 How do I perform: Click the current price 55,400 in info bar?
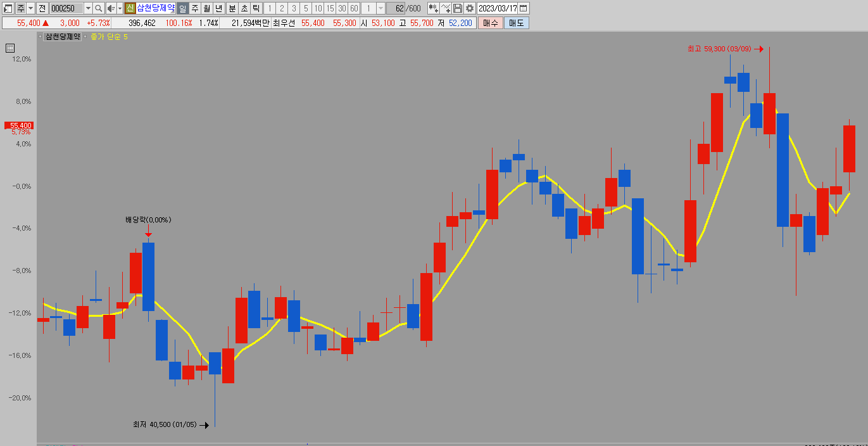28,23
